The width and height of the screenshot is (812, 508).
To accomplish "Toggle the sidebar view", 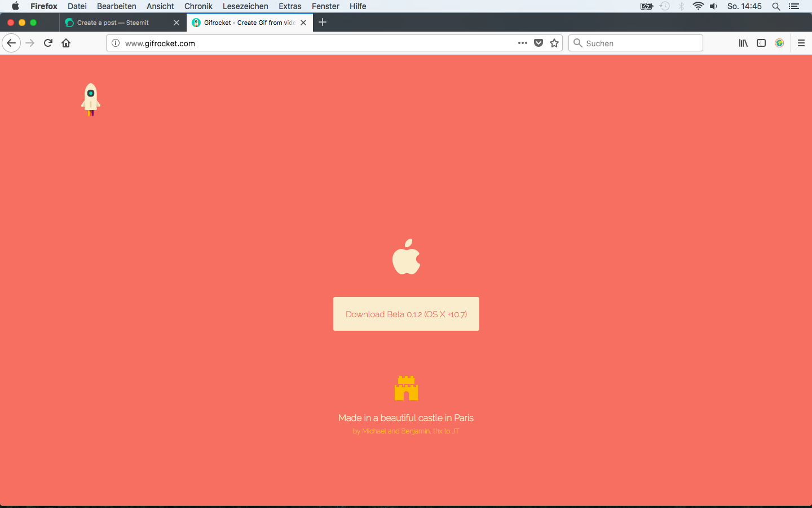I will pyautogui.click(x=761, y=43).
